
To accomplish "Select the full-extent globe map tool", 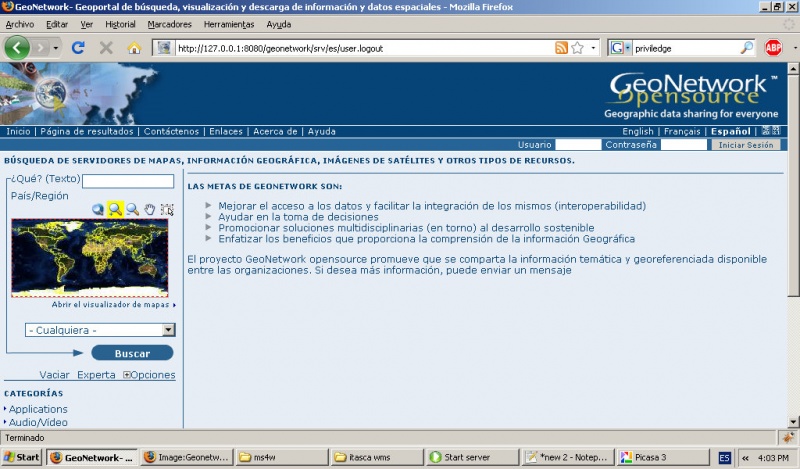I will (x=98, y=209).
